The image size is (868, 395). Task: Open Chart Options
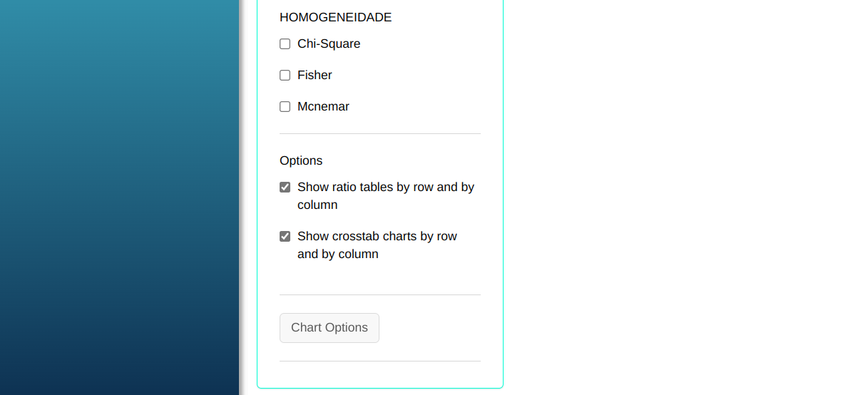click(x=330, y=328)
